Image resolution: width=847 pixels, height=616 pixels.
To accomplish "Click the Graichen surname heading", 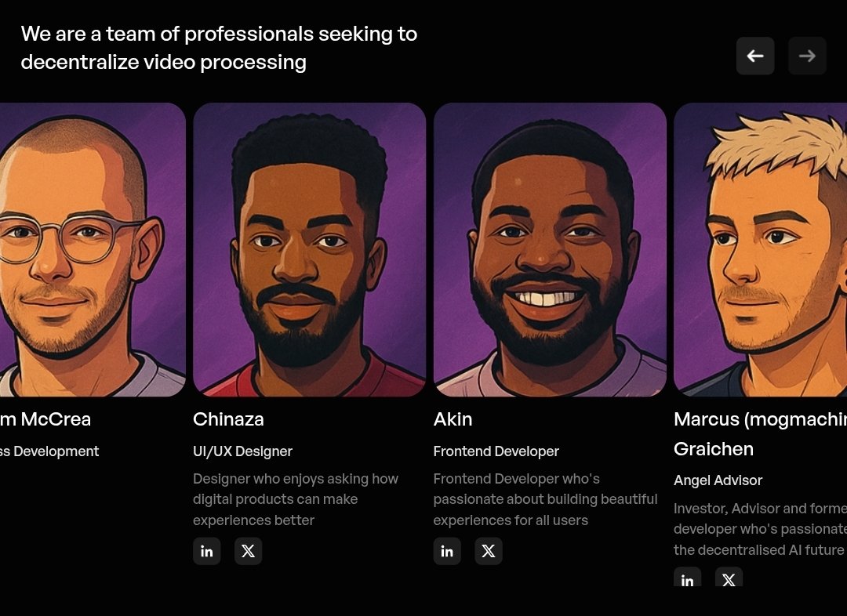I will pos(714,449).
